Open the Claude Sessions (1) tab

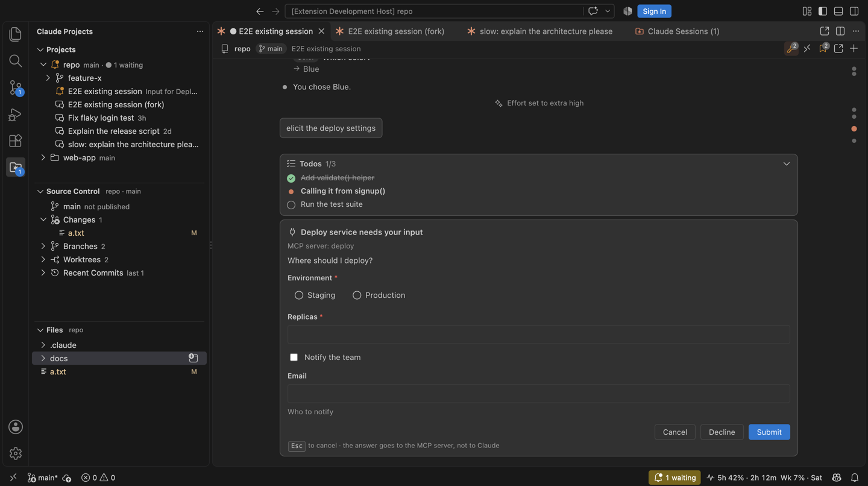tap(678, 31)
